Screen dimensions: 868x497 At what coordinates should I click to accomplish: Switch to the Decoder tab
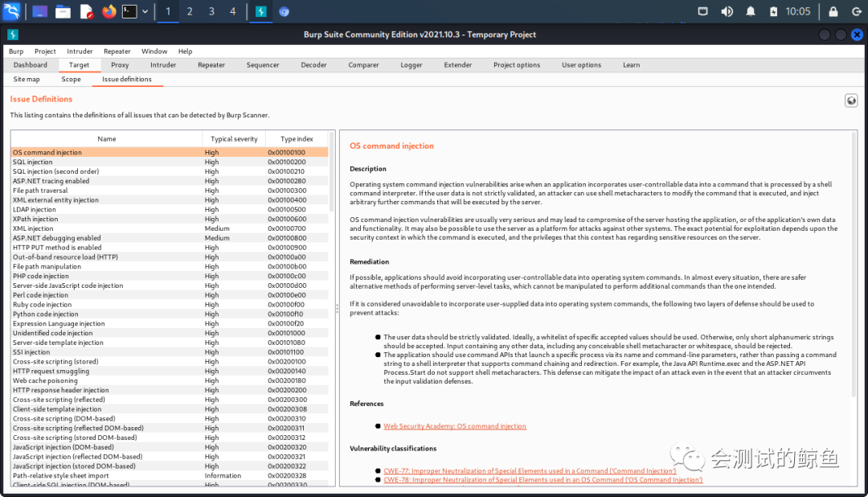point(313,65)
